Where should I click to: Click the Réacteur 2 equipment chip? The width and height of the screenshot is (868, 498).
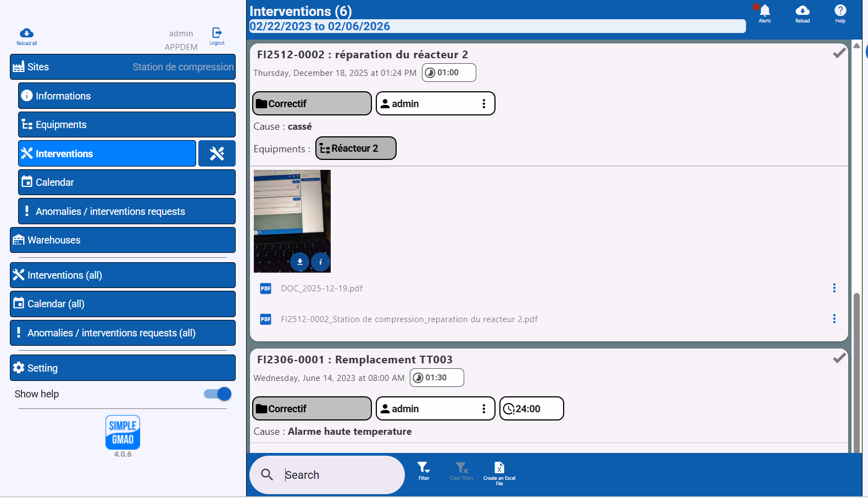356,148
